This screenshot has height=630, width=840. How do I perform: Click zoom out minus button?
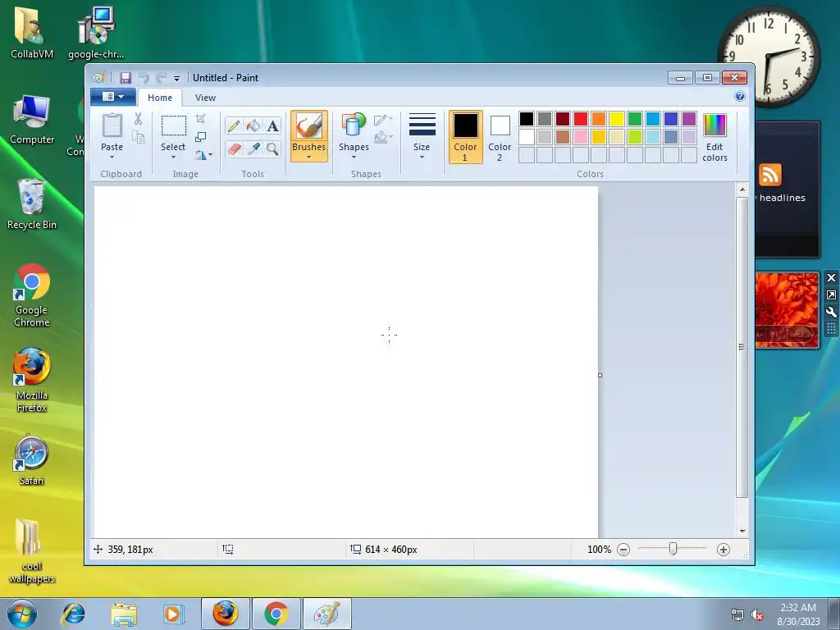click(x=623, y=550)
